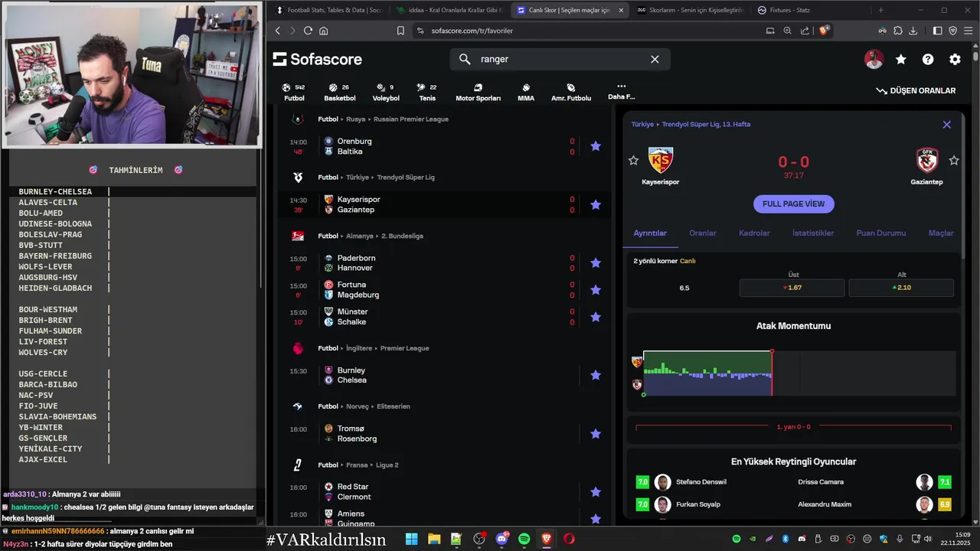
Task: Toggle favorite star for Tromsø-Rosenborg
Action: coord(596,433)
